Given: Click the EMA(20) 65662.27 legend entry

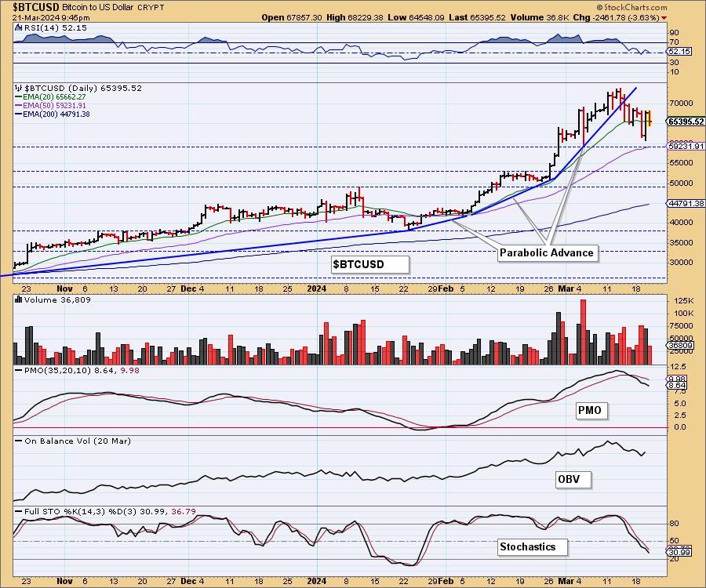Looking at the screenshot, I should [x=50, y=96].
